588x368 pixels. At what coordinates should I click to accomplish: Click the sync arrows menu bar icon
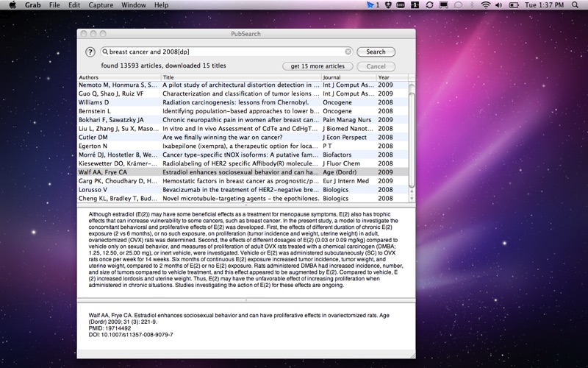point(430,5)
